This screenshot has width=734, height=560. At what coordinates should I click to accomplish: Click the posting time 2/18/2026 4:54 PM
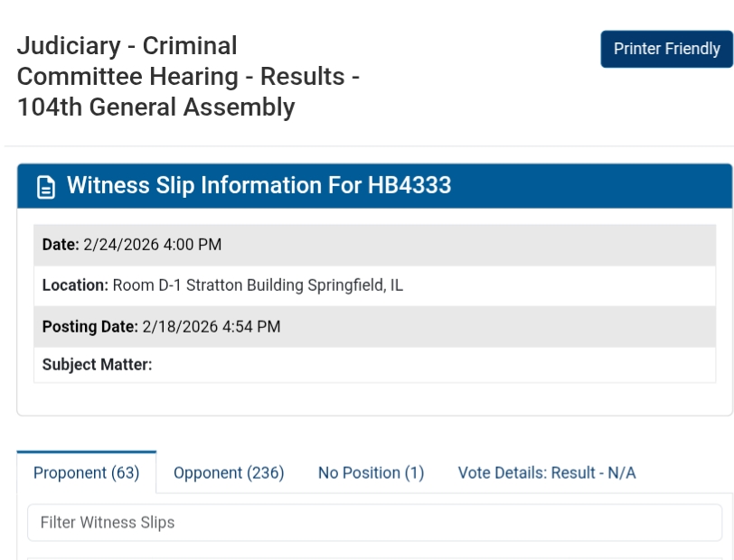[212, 326]
